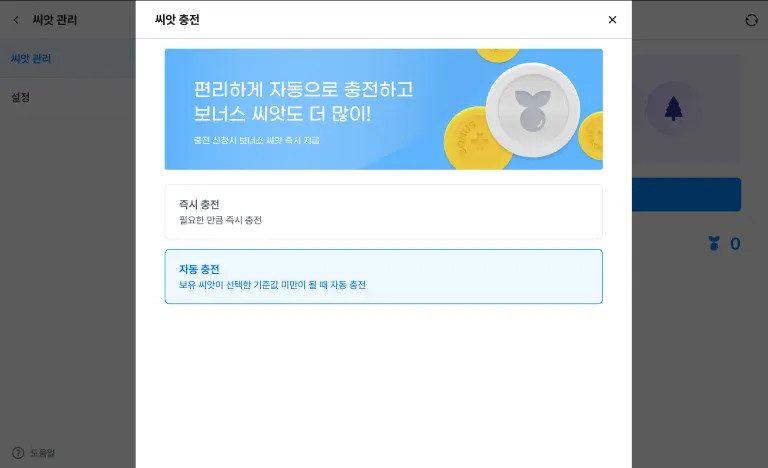This screenshot has width=768, height=468.
Task: Click the silver seed coin in banner
Action: coord(533,110)
